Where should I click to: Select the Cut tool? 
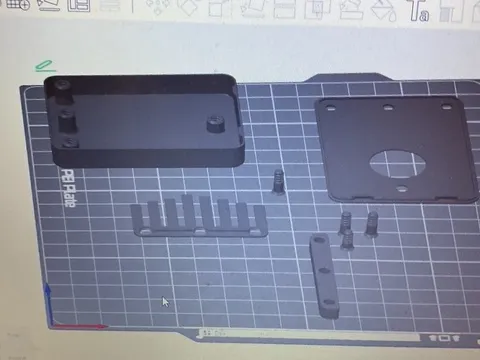coord(284,9)
